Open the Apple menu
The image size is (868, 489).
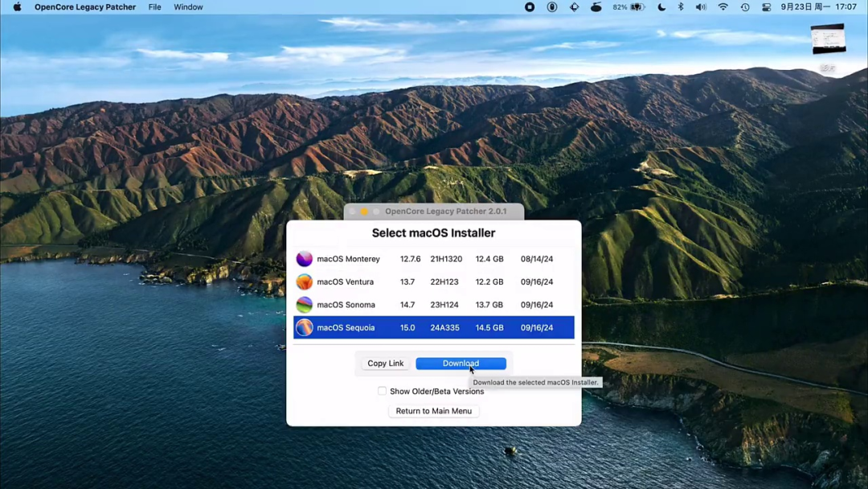tap(17, 7)
